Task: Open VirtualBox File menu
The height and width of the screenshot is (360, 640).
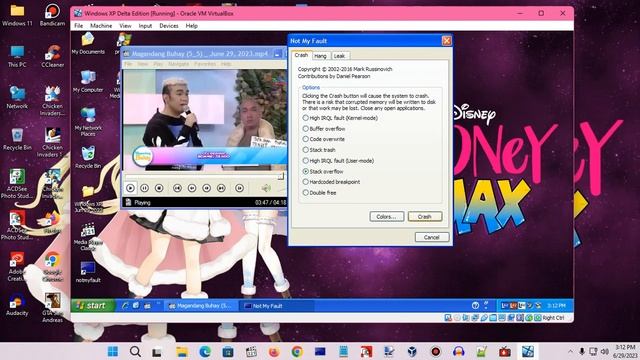Action: (78, 26)
